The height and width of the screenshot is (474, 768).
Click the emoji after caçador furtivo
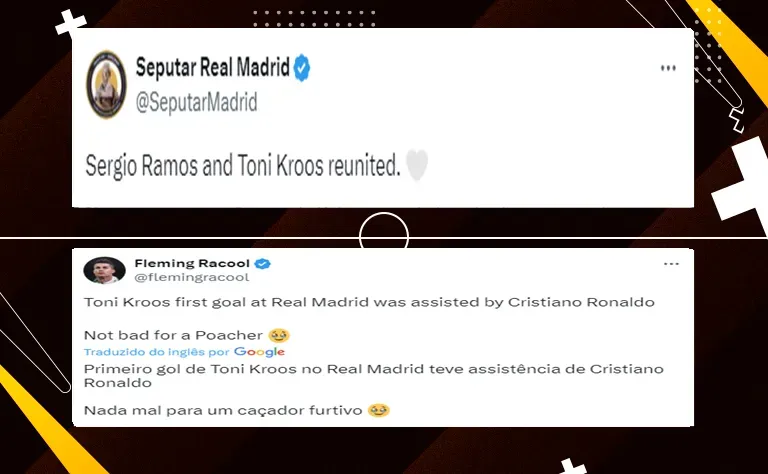(x=379, y=410)
